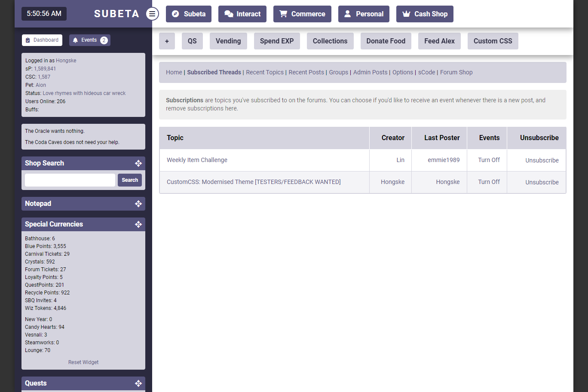
Task: Open the Forum Shop navigation link
Action: click(x=456, y=72)
